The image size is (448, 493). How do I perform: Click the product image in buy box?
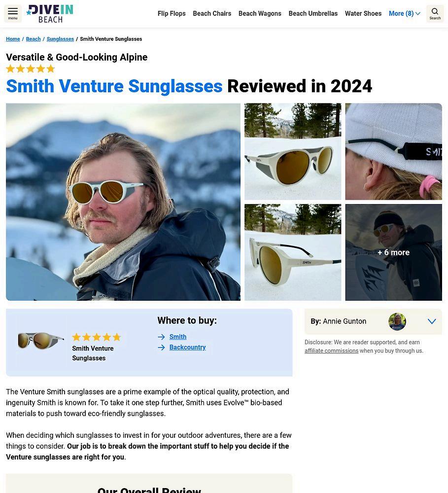pyautogui.click(x=41, y=341)
